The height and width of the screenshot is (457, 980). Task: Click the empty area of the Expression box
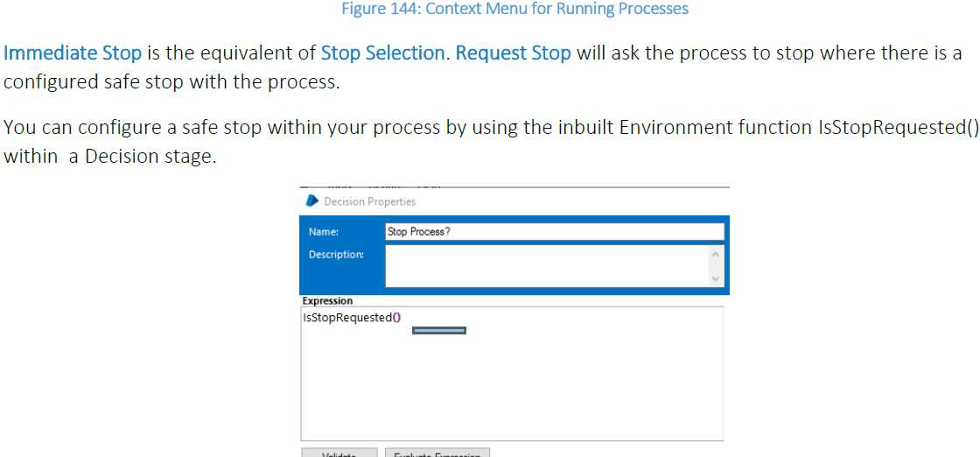(x=512, y=385)
